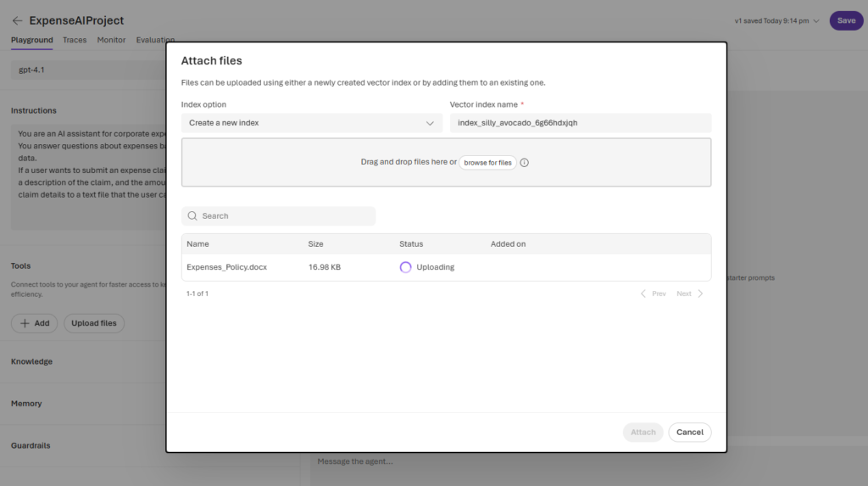Open the gpt-4.1 model selector
Image resolution: width=868 pixels, height=486 pixels.
click(85, 70)
